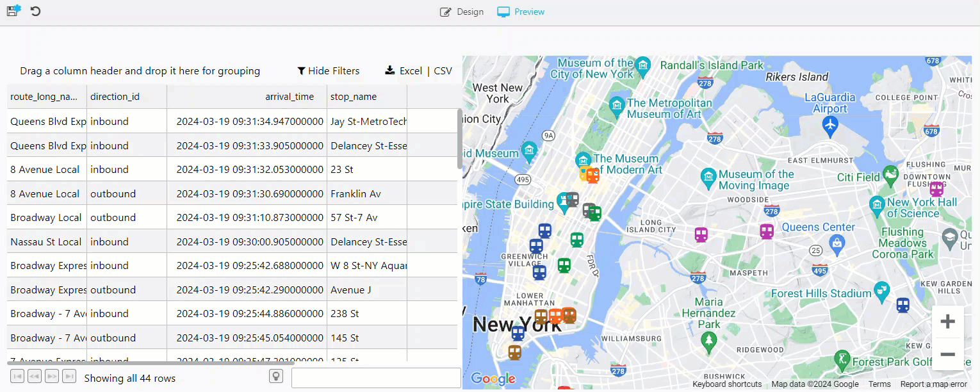Click the save icon in top toolbar
This screenshot has width=980, height=392.
13,11
